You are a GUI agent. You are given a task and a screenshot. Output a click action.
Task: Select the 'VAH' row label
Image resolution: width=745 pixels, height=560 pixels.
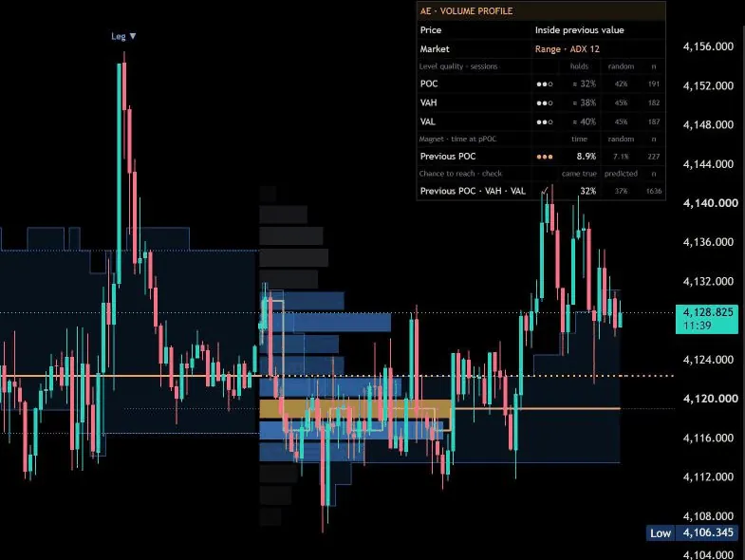click(x=428, y=103)
